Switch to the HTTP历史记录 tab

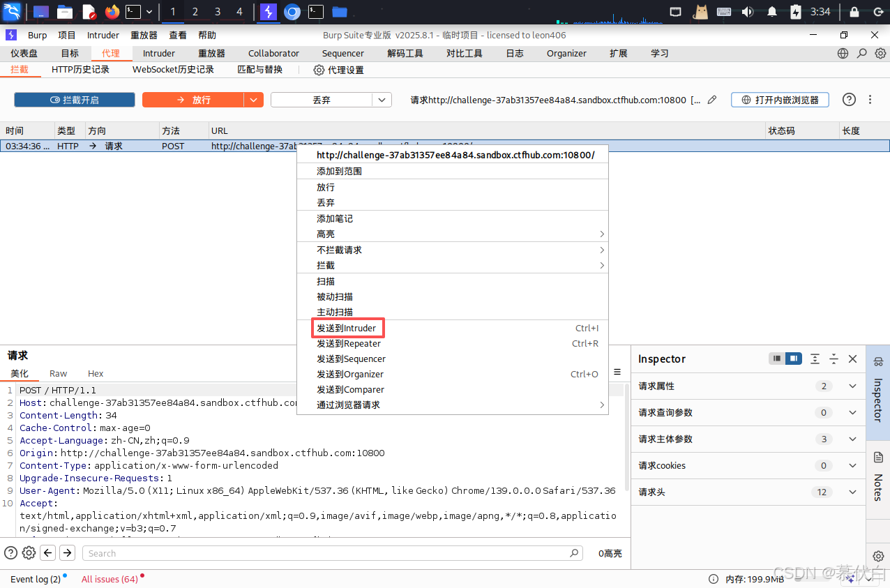pyautogui.click(x=80, y=70)
